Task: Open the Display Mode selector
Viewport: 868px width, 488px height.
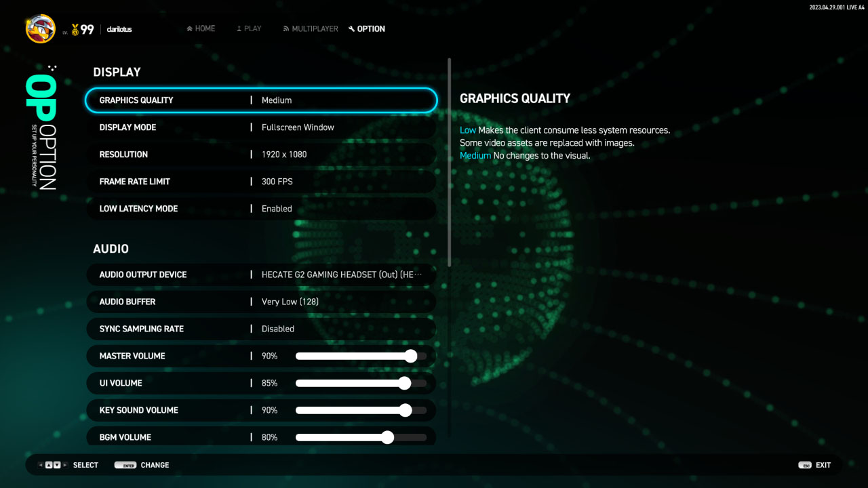Action: pos(261,127)
